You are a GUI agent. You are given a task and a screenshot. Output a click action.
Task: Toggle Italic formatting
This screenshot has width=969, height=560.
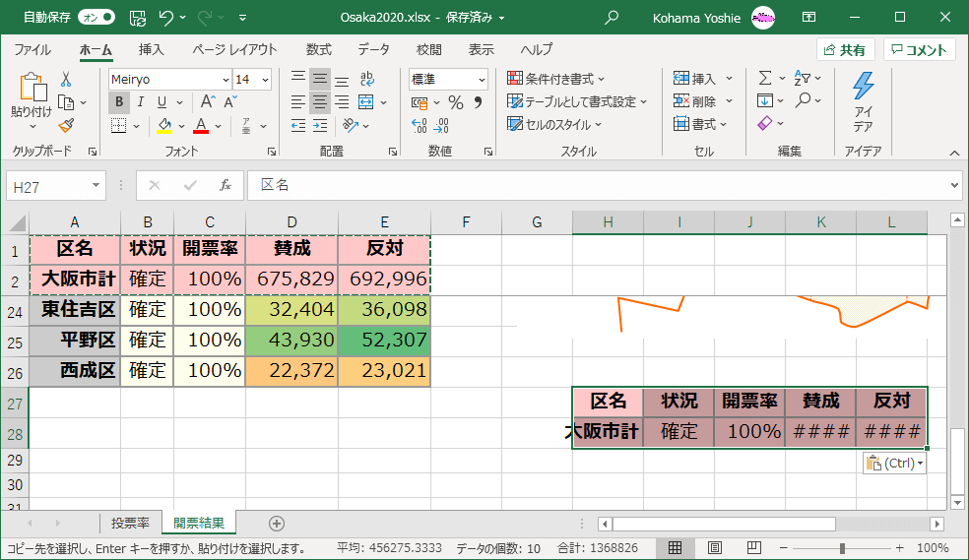141,102
